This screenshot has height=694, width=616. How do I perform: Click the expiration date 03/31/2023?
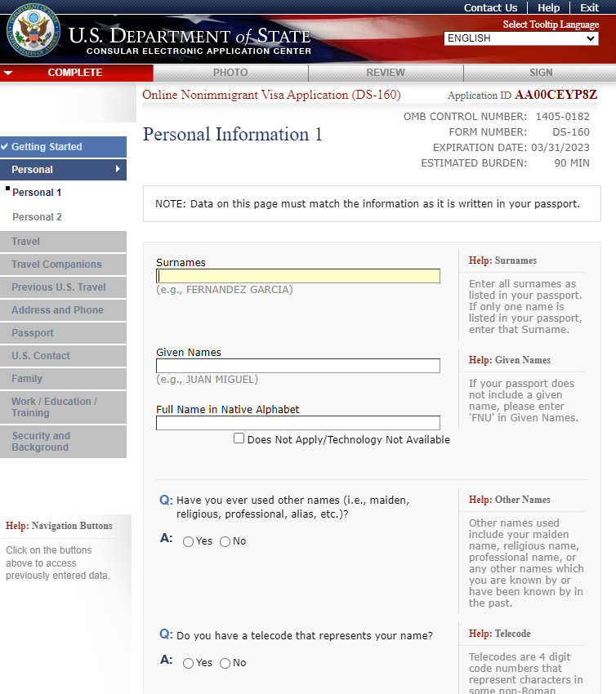click(x=560, y=148)
